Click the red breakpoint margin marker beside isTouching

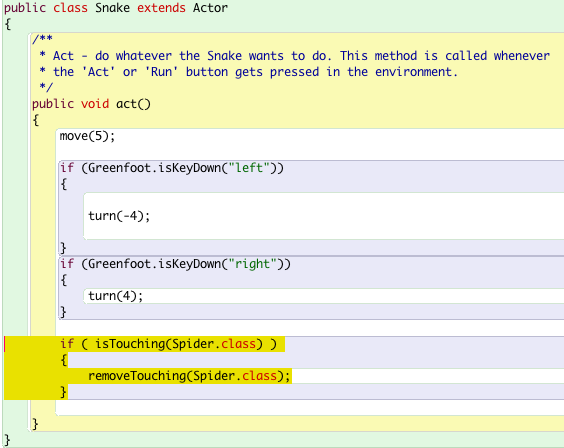pyautogui.click(x=5, y=344)
